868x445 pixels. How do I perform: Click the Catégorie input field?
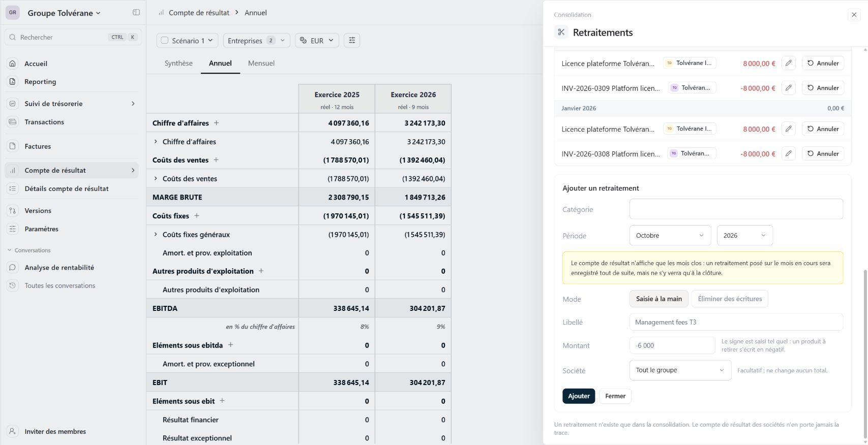(736, 209)
